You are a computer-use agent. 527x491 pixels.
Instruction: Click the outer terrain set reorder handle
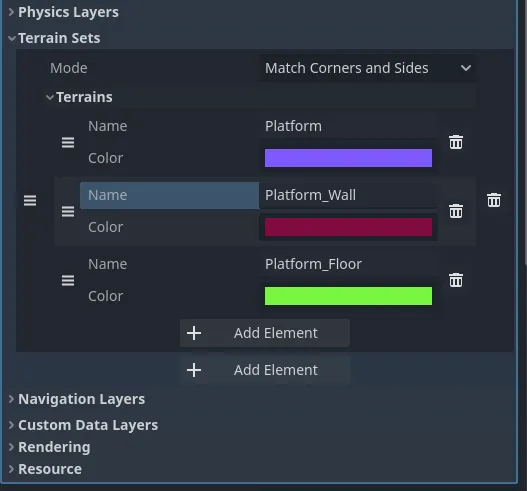(30, 201)
